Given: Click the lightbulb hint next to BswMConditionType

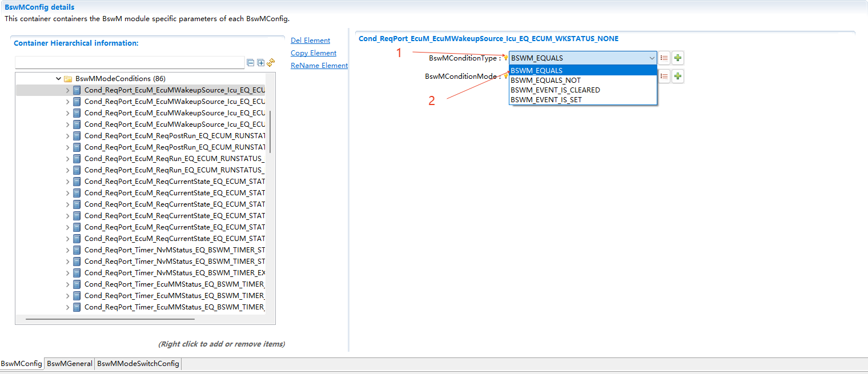Looking at the screenshot, I should (x=505, y=58).
